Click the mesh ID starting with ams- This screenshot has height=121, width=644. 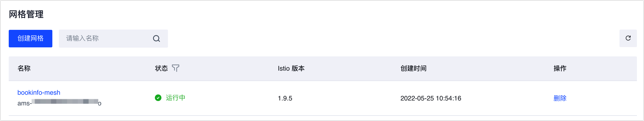[x=25, y=103]
